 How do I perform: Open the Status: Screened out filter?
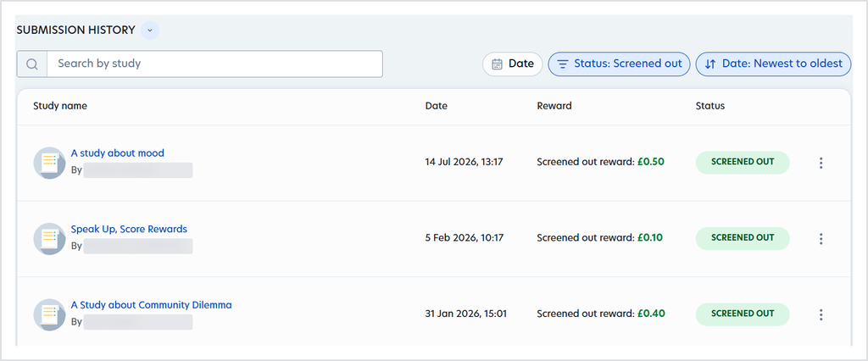619,64
